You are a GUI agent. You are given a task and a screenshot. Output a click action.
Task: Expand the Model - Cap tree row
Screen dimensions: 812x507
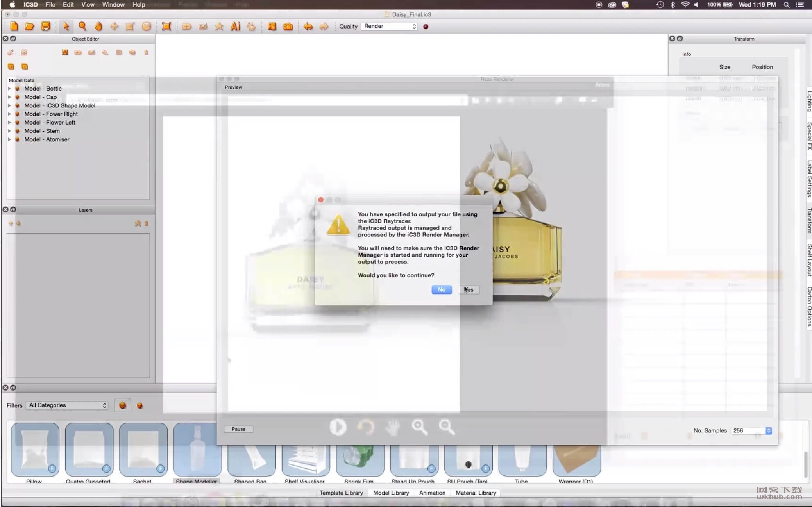[9, 97]
